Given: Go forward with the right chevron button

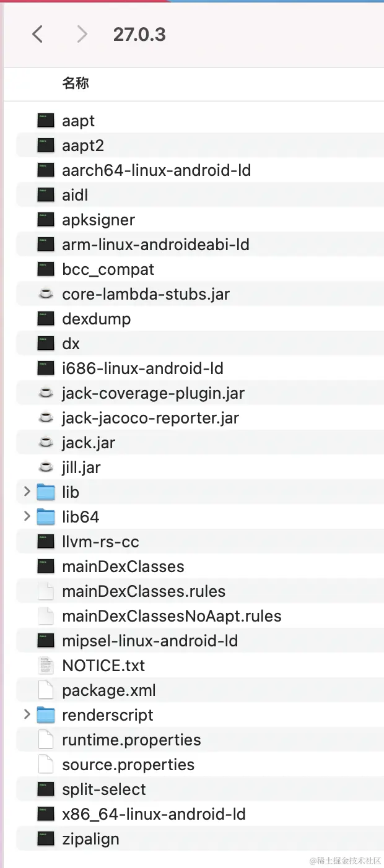Looking at the screenshot, I should [x=82, y=34].
